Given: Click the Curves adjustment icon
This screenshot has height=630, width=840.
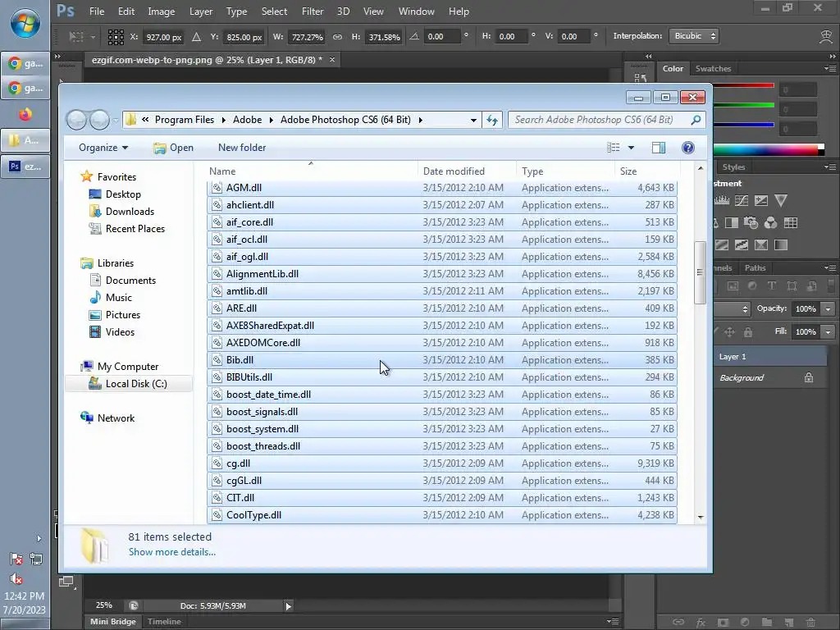Looking at the screenshot, I should coord(742,201).
